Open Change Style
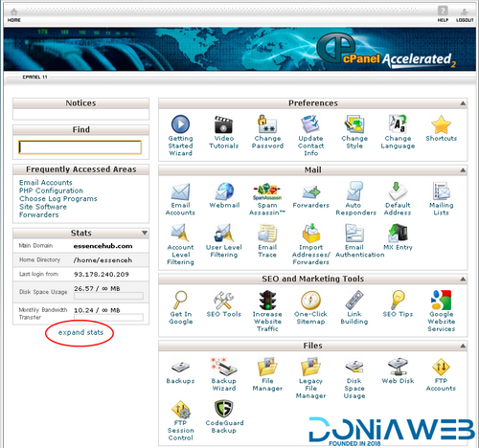479x448 pixels. click(x=354, y=132)
